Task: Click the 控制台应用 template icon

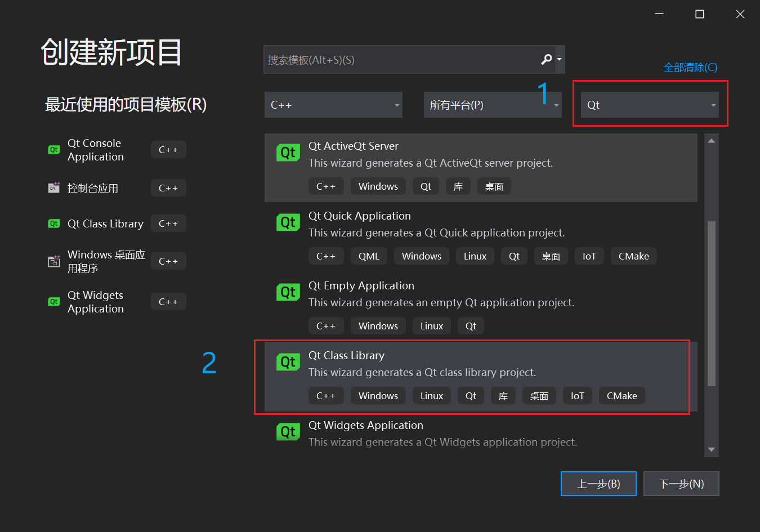Action: click(53, 187)
